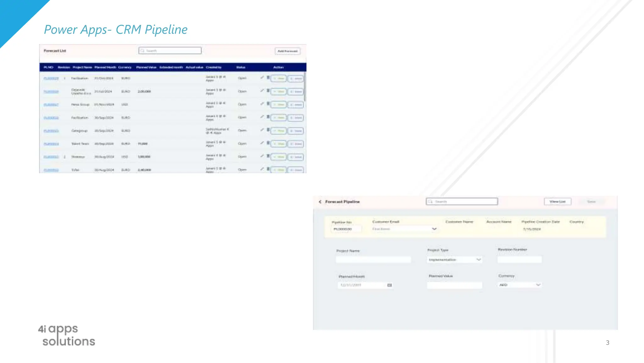
Task: Click the 2,00,000 planned value cell
Action: pyautogui.click(x=144, y=91)
